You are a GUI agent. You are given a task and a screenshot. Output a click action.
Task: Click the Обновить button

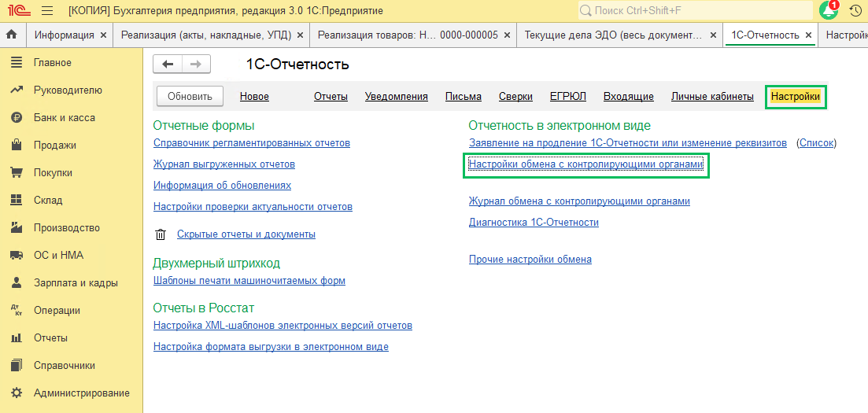190,96
